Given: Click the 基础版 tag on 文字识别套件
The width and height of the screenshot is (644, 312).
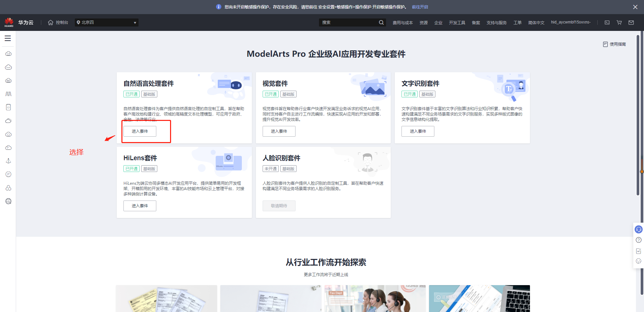Looking at the screenshot, I should (427, 94).
